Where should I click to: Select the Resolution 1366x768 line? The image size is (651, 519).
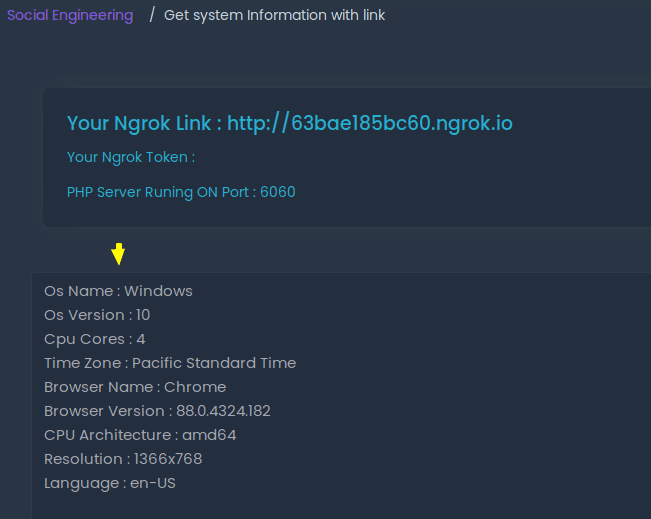click(123, 459)
